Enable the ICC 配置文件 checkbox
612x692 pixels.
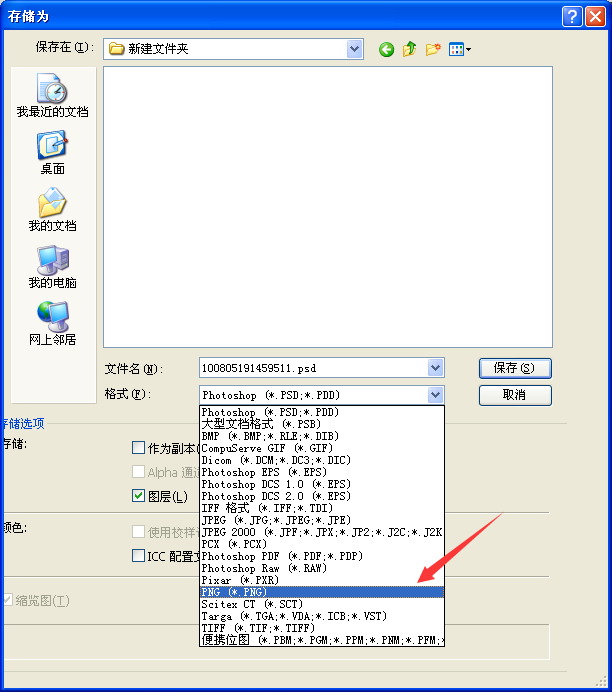pos(139,556)
